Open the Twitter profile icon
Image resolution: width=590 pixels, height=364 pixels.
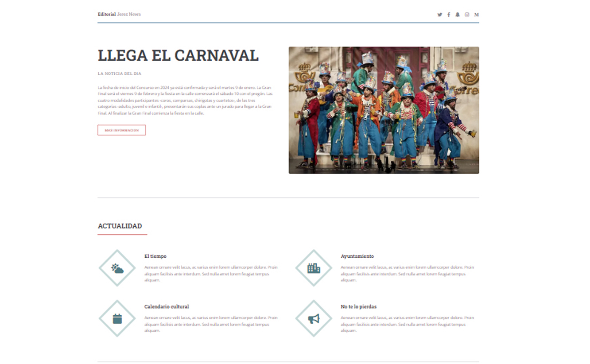440,14
